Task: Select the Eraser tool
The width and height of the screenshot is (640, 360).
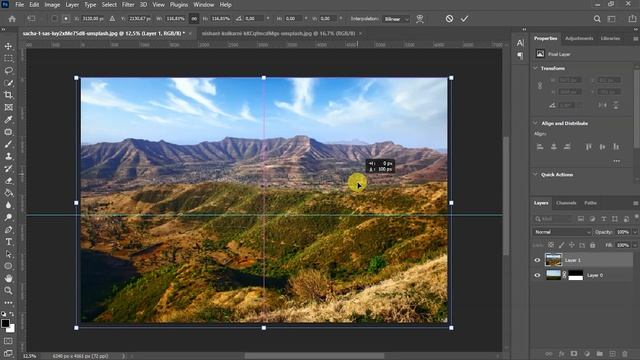Action: pyautogui.click(x=8, y=181)
